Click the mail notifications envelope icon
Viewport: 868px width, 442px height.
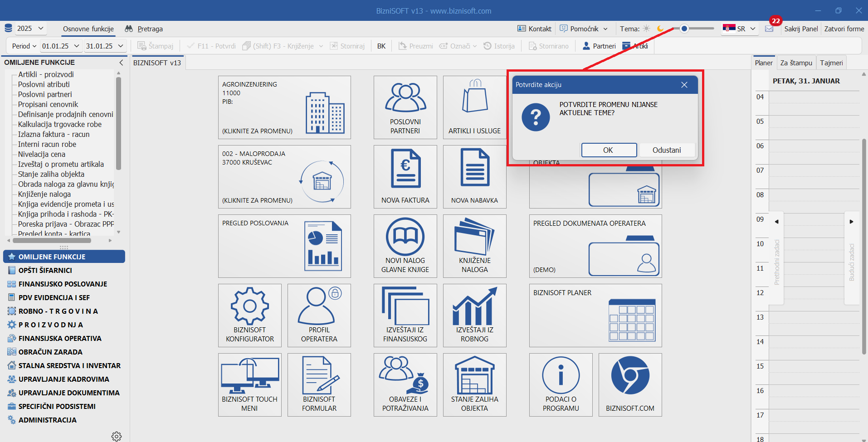769,29
